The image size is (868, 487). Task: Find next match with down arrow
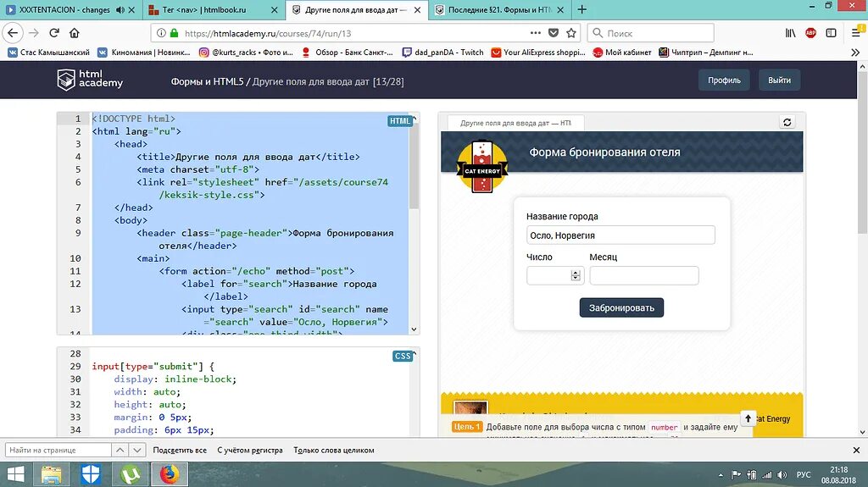[137, 450]
